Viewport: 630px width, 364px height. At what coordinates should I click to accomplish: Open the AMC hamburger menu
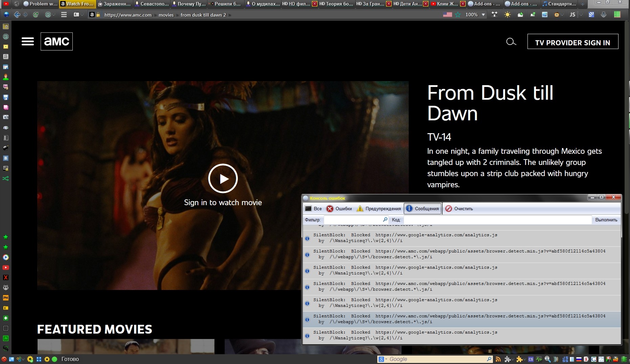click(x=27, y=42)
